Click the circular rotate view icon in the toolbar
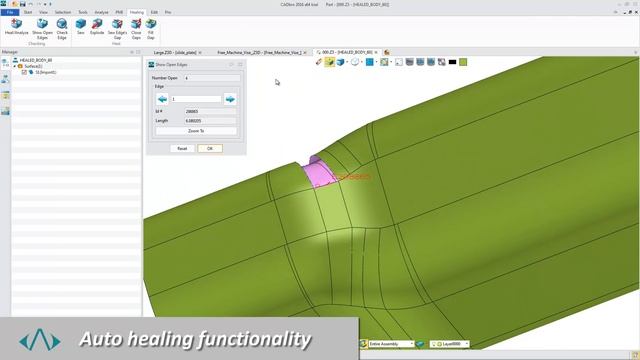This screenshot has height=360, width=640. pyautogui.click(x=355, y=62)
